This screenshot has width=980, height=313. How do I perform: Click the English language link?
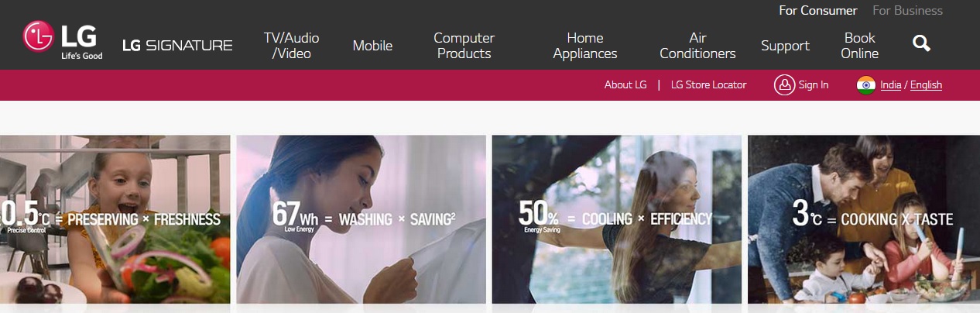926,85
